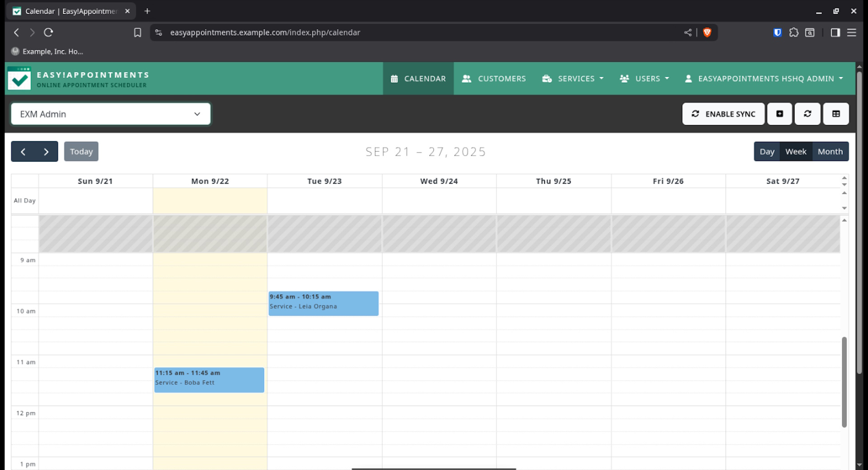This screenshot has width=868, height=470.
Task: Open the browser Extensions icon
Action: 794,33
